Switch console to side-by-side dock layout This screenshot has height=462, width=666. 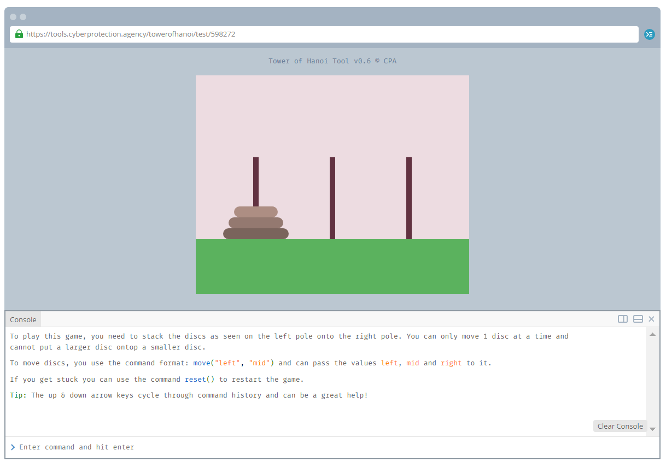point(623,319)
